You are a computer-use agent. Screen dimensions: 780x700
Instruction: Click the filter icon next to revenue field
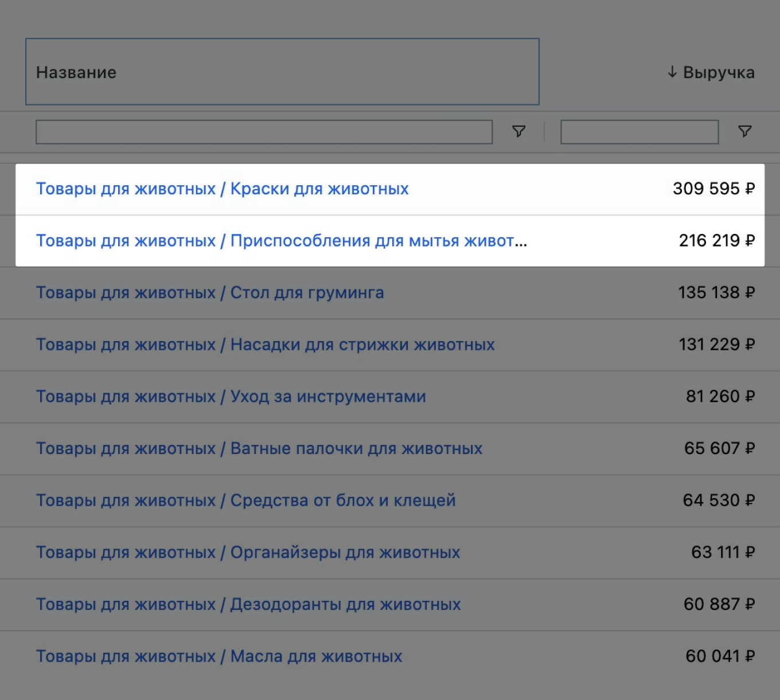pos(744,132)
